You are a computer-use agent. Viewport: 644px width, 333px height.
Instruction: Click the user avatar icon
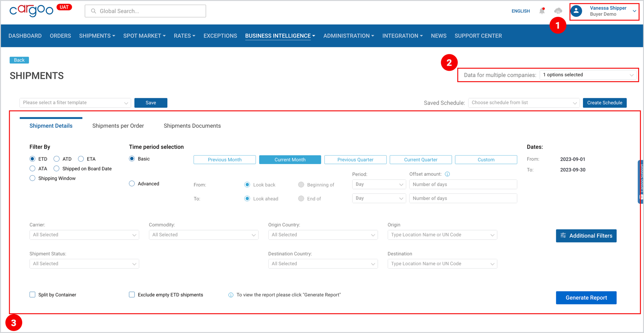point(576,11)
